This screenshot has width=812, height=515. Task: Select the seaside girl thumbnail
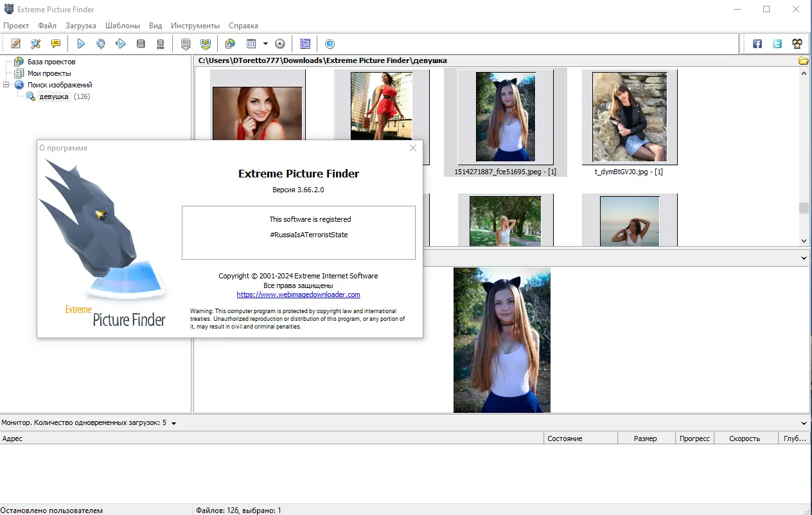(x=630, y=220)
